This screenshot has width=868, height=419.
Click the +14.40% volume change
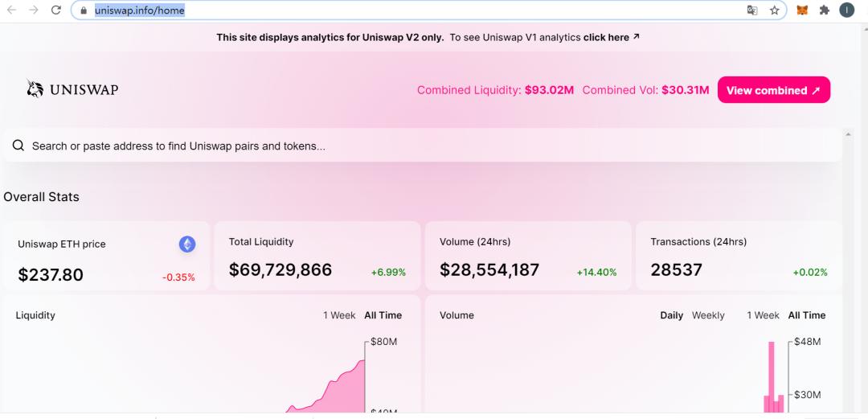[596, 272]
